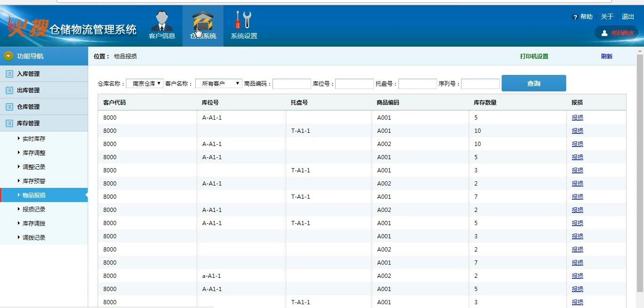This screenshot has height=308, width=644.
Task: Click the 仓储系统 warehouse icon
Action: click(203, 22)
